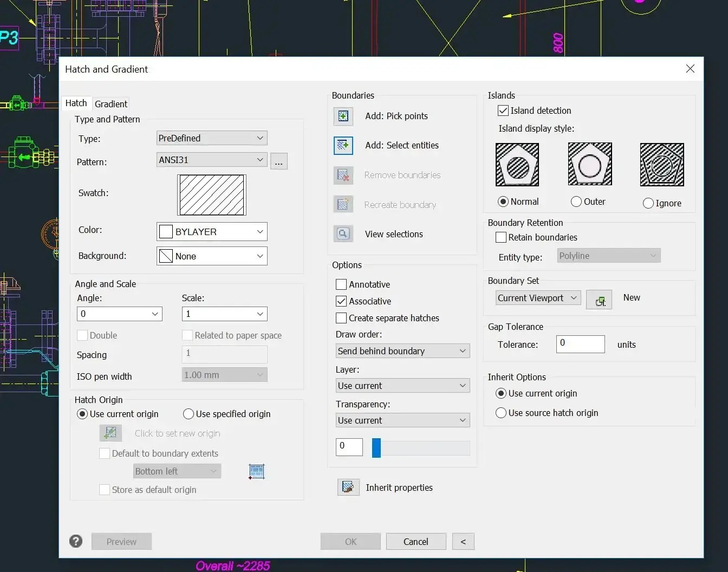
Task: Click the Add: Select entities label
Action: pos(402,145)
